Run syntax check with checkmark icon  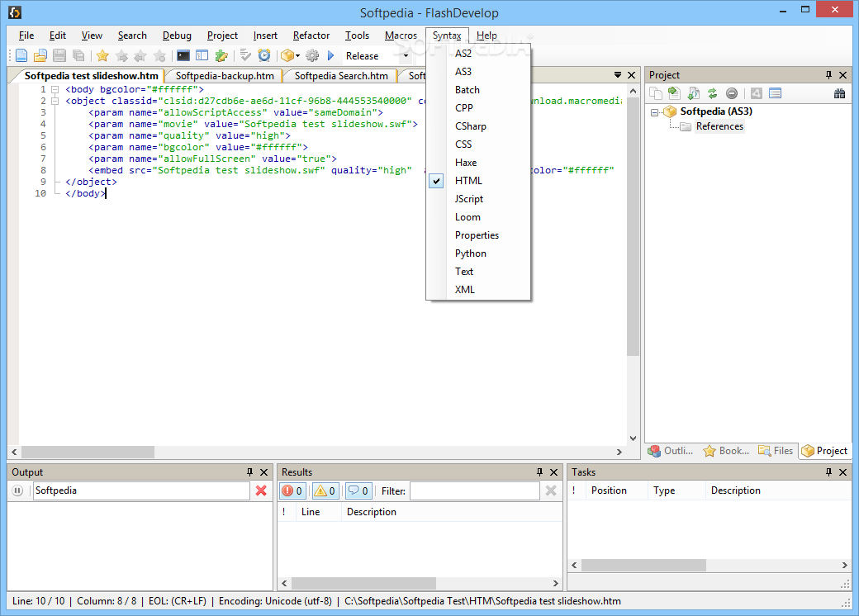245,55
